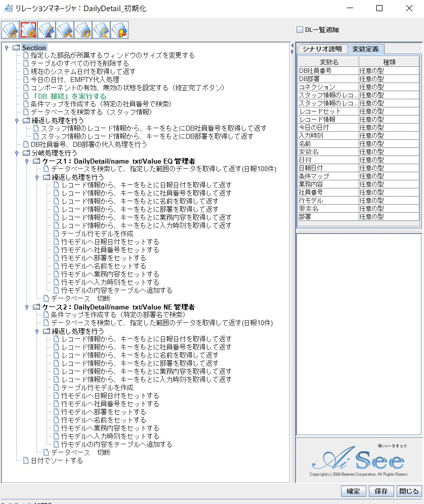Select テーブル行モデルを作成 under ケース1
The image size is (424, 504).
click(97, 234)
